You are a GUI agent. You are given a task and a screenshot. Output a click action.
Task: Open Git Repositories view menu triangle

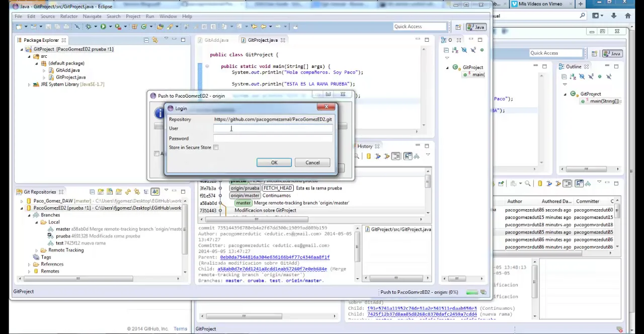tap(166, 190)
